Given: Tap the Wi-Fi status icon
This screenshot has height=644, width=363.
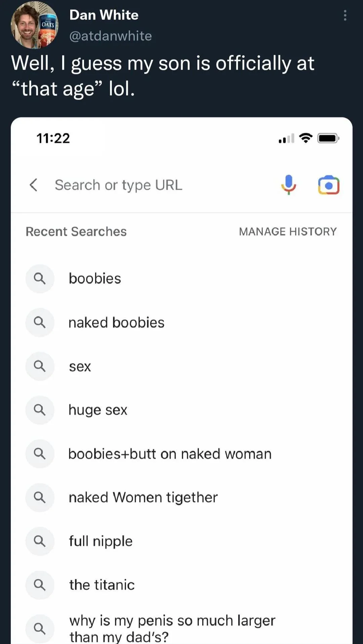Looking at the screenshot, I should [x=306, y=138].
